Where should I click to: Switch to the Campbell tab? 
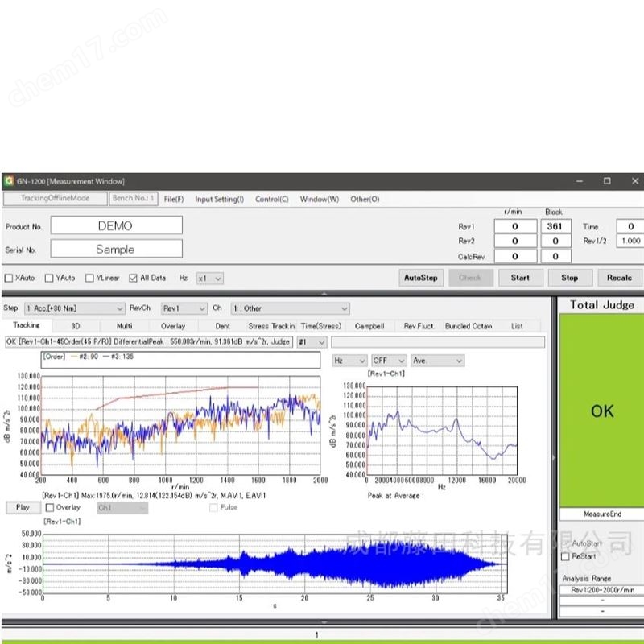coord(369,326)
